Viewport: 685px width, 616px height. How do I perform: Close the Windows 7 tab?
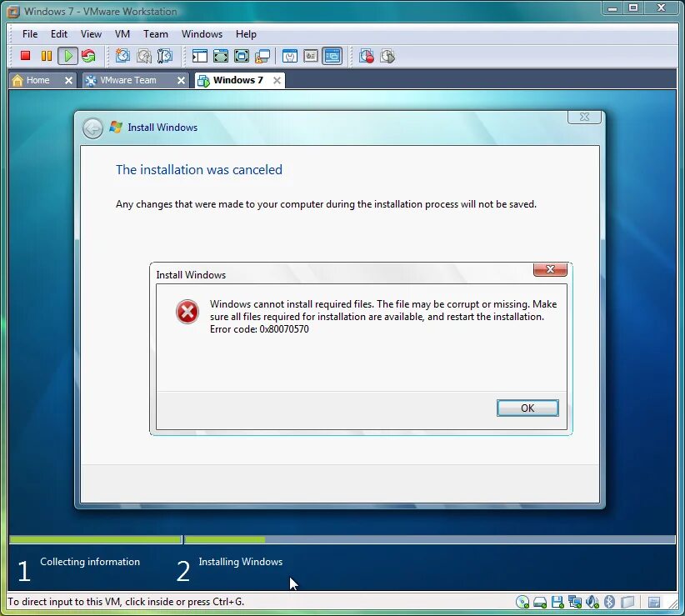pyautogui.click(x=277, y=80)
